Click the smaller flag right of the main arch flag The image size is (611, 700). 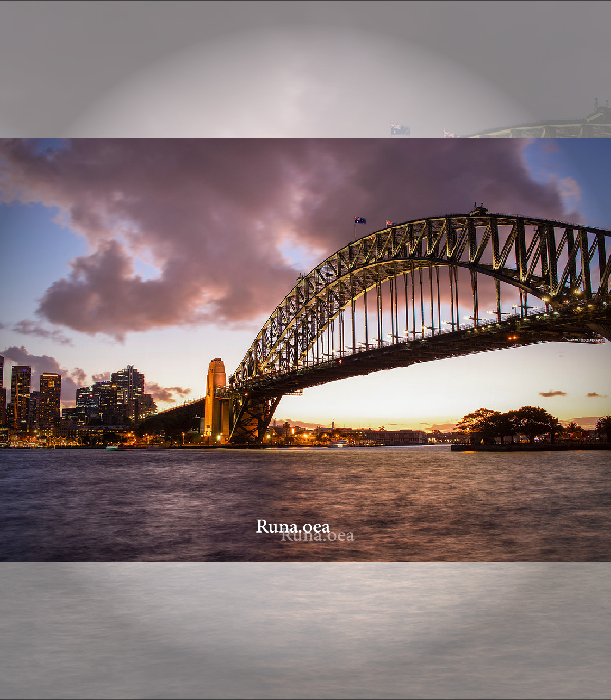[x=390, y=223]
